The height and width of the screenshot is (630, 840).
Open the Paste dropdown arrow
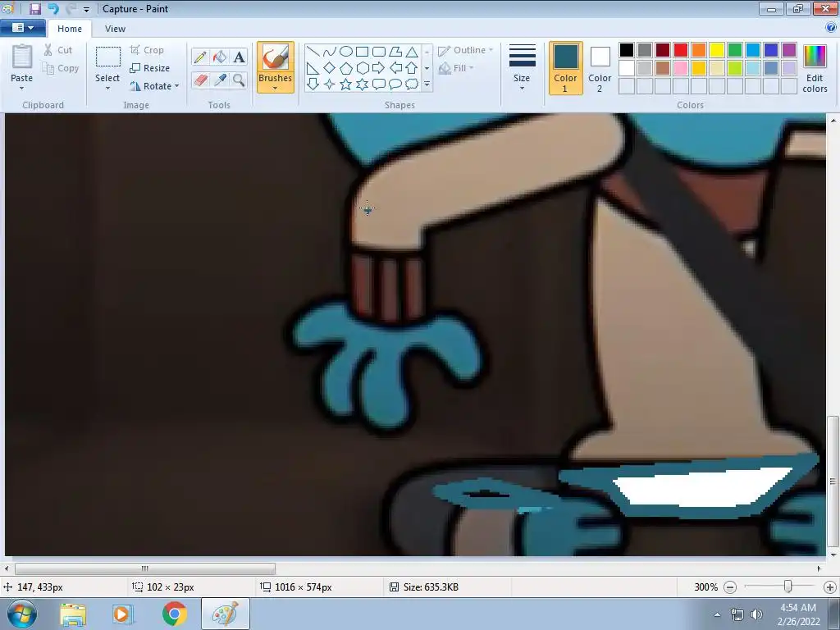click(x=22, y=89)
